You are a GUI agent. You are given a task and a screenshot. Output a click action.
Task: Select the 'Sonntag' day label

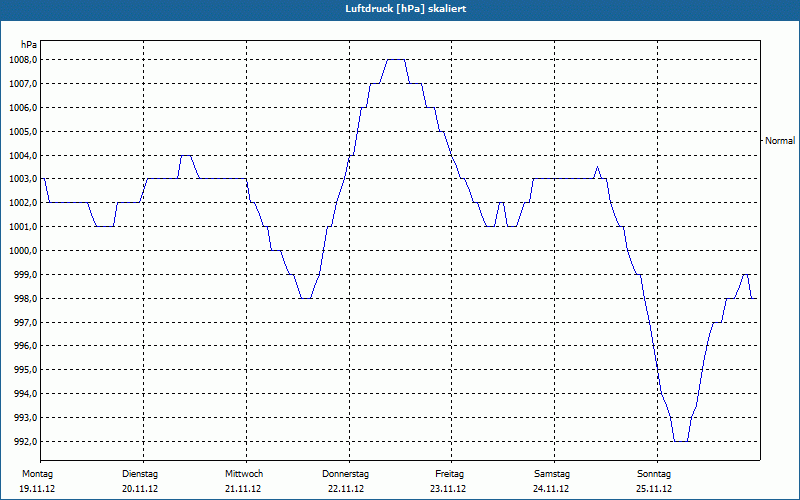coord(654,474)
